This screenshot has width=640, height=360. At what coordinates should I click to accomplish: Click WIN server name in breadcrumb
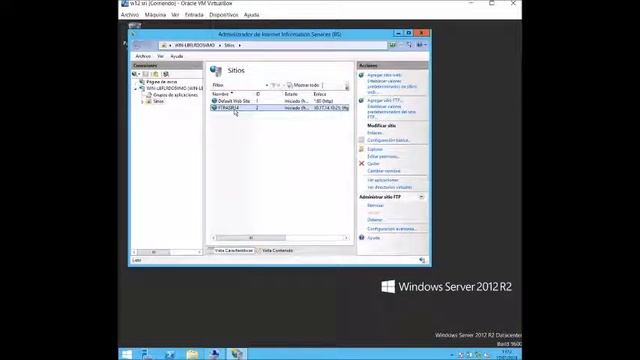click(195, 45)
